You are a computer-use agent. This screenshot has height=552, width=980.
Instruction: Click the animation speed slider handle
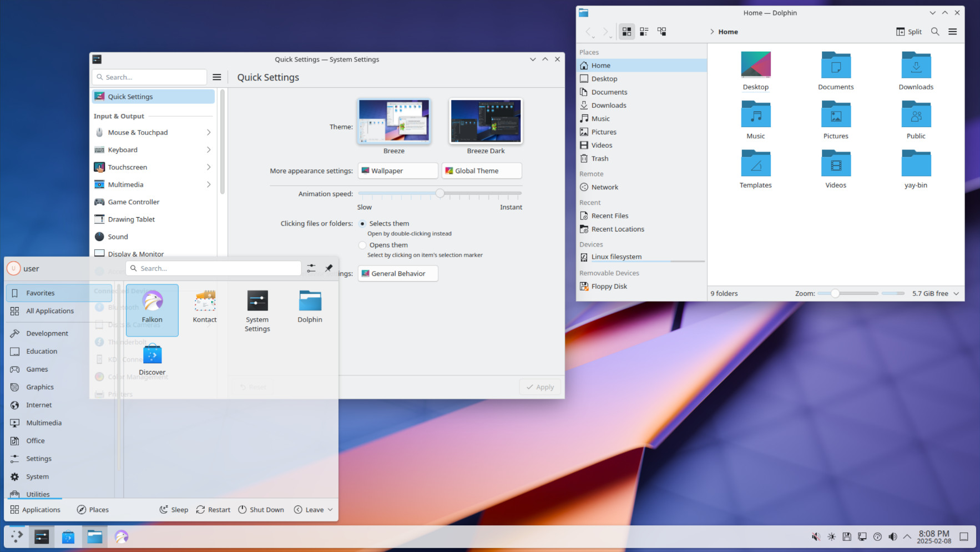click(x=440, y=193)
